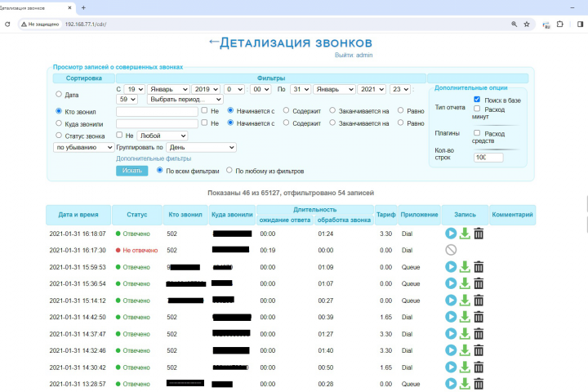Toggle Не checkbox for Кто звонил filter
Screen dimensions: 588x392
pyautogui.click(x=204, y=110)
